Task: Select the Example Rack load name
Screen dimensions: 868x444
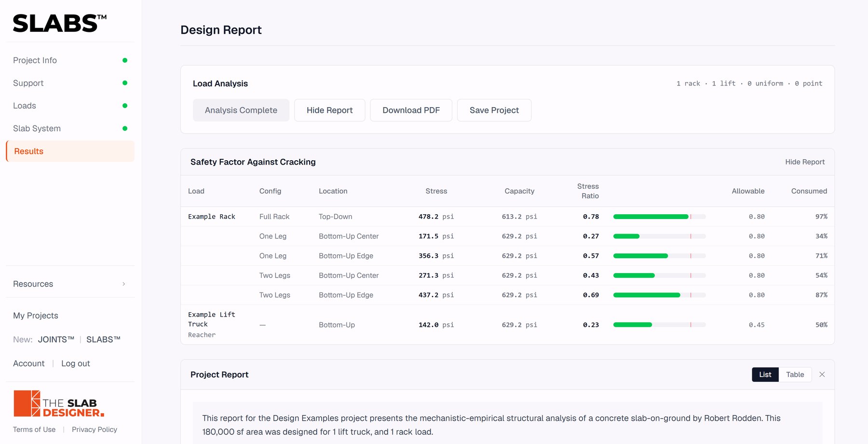Action: coord(212,217)
